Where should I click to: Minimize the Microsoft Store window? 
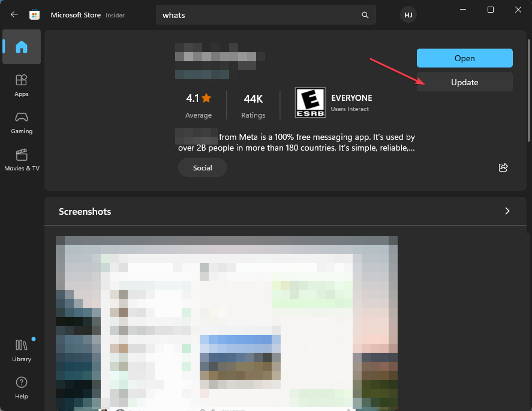(x=463, y=10)
